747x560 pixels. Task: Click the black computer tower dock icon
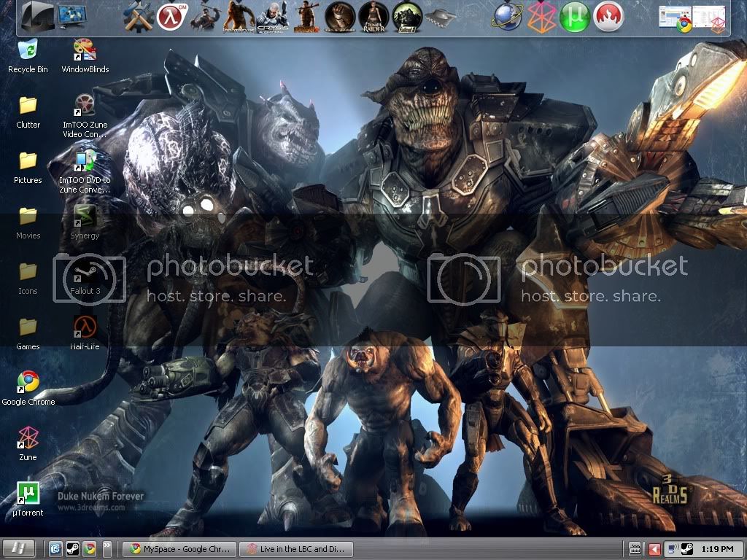click(x=38, y=17)
